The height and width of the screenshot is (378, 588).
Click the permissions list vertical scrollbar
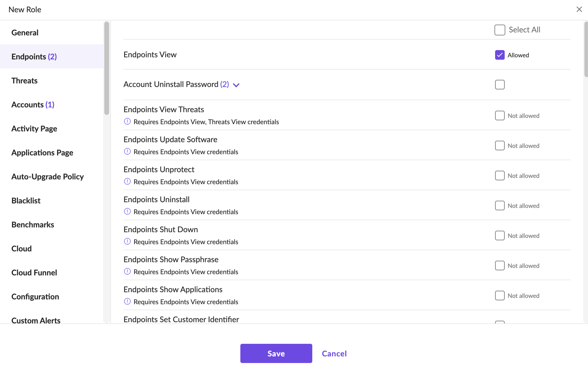click(x=586, y=49)
